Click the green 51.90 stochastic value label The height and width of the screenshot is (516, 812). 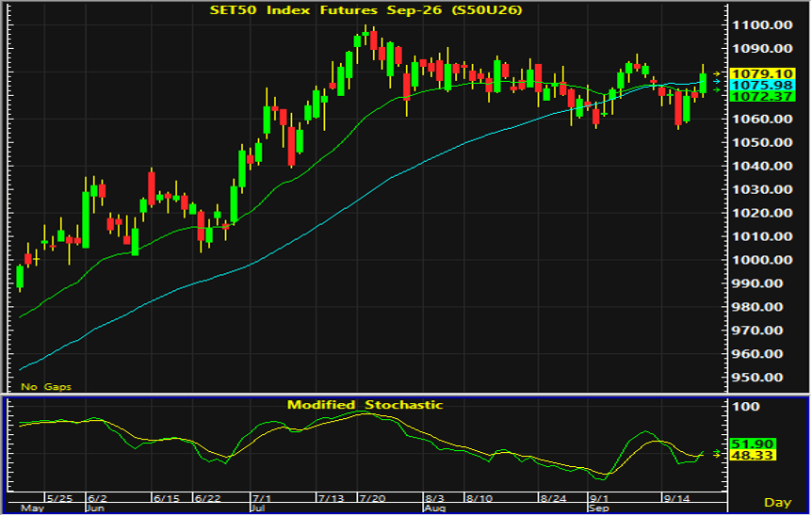pos(753,444)
